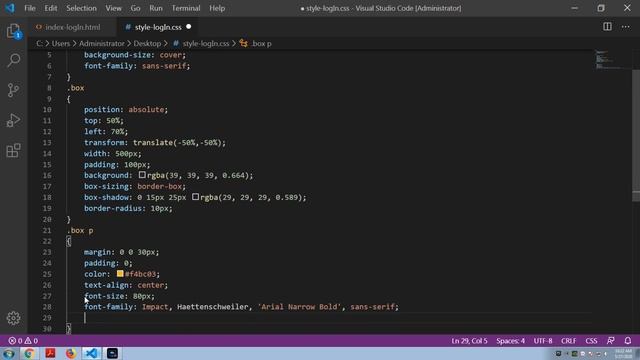Click the split editor right icon

[x=607, y=27]
